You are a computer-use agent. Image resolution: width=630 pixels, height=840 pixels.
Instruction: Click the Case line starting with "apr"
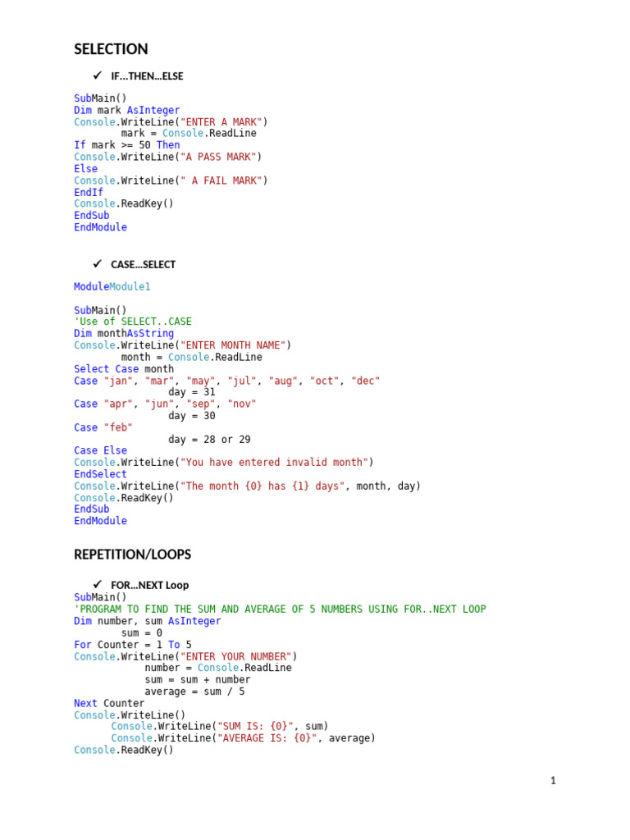[165, 404]
